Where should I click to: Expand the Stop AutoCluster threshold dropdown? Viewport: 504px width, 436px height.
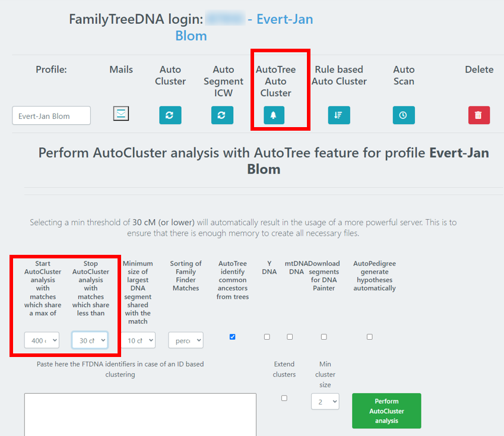(90, 340)
